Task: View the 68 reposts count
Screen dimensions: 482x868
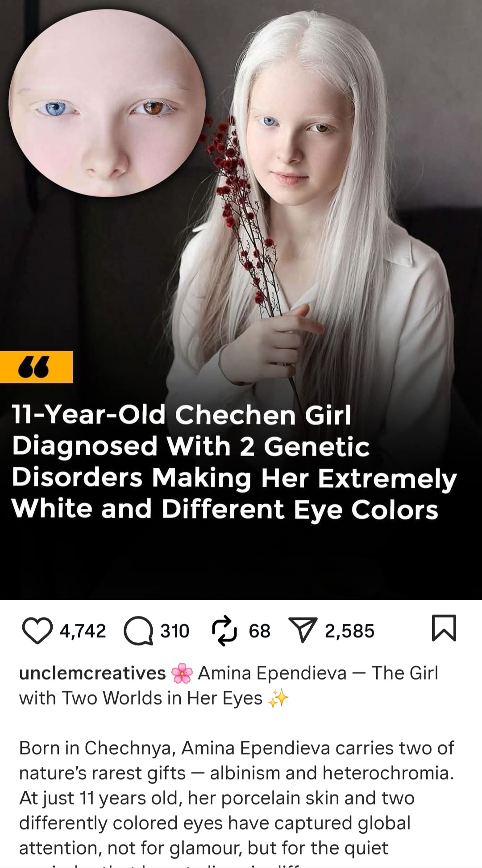Action: tap(259, 631)
